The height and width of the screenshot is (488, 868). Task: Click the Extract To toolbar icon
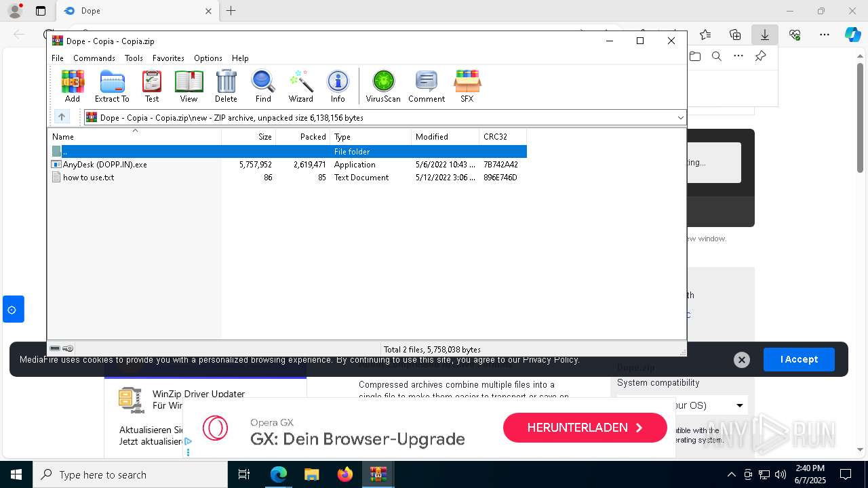(112, 86)
